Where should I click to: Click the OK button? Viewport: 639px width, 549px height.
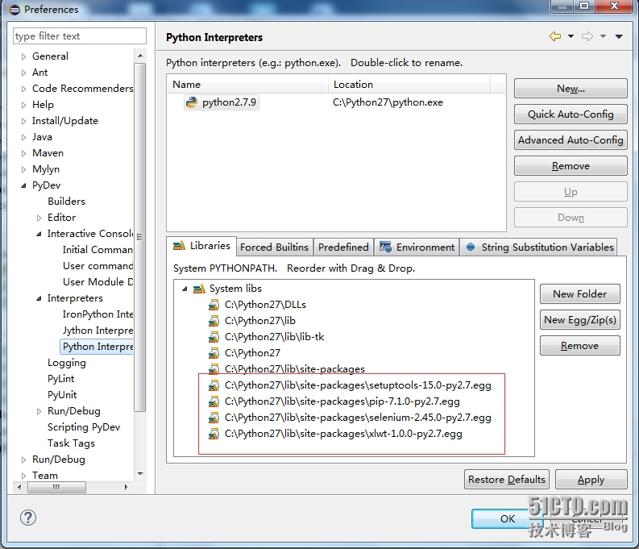coord(507,519)
